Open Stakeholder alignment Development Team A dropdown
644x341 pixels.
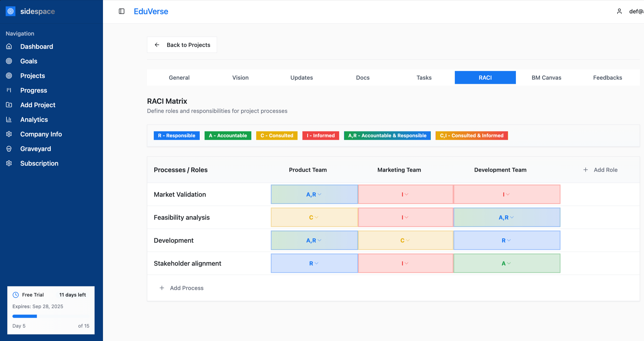pos(507,263)
